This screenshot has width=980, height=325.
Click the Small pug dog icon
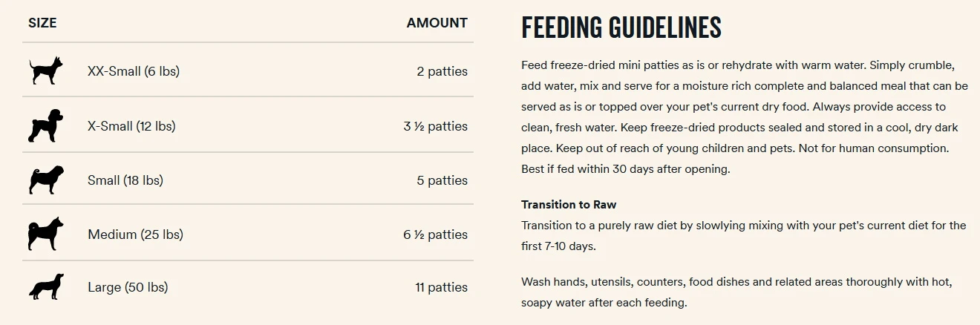coord(46,180)
